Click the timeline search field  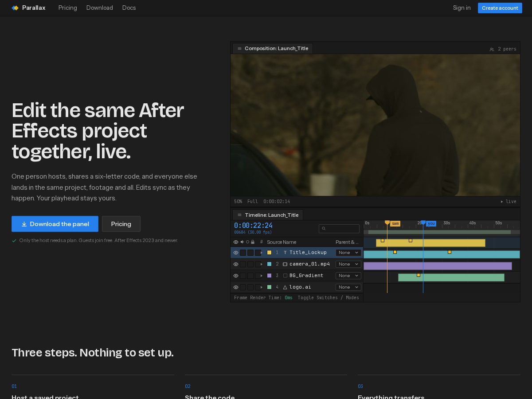click(x=339, y=229)
